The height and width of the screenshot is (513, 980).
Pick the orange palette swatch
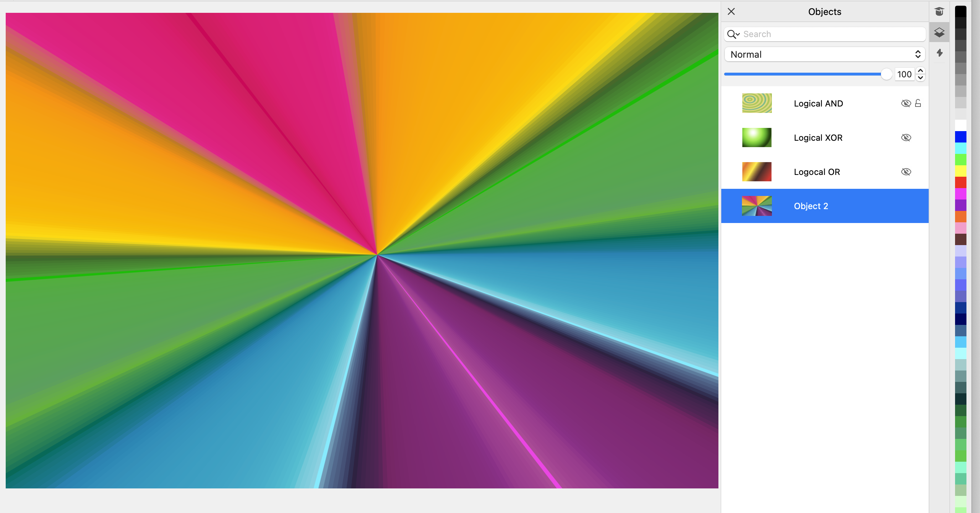(x=960, y=217)
